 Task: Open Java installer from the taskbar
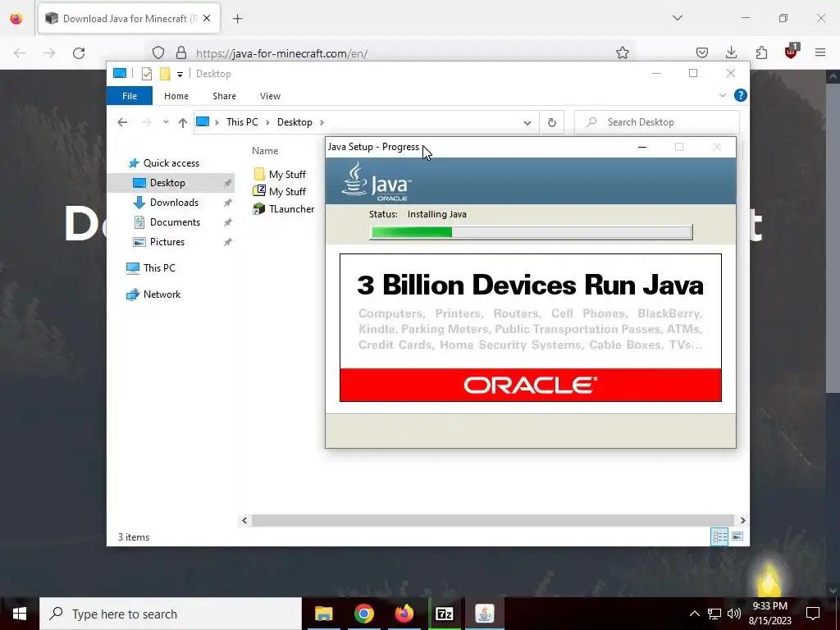[x=484, y=614]
